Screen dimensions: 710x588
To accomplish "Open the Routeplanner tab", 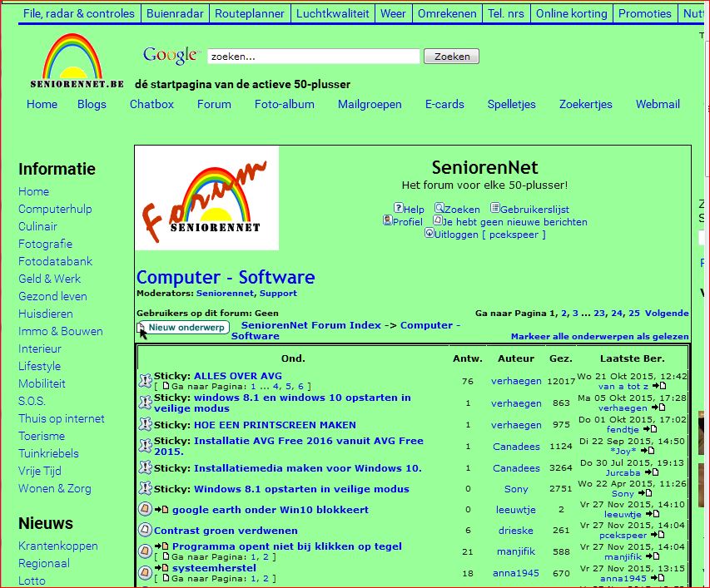I will coord(250,13).
